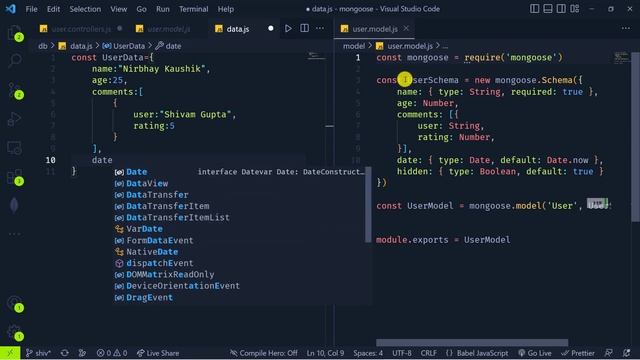Run data.js with the play button
The height and width of the screenshot is (360, 640).
[x=288, y=29]
